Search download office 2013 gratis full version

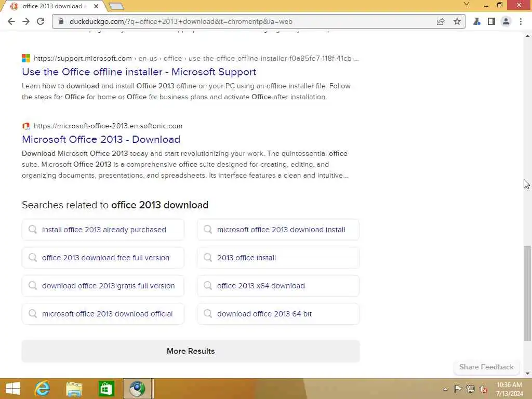click(x=103, y=286)
